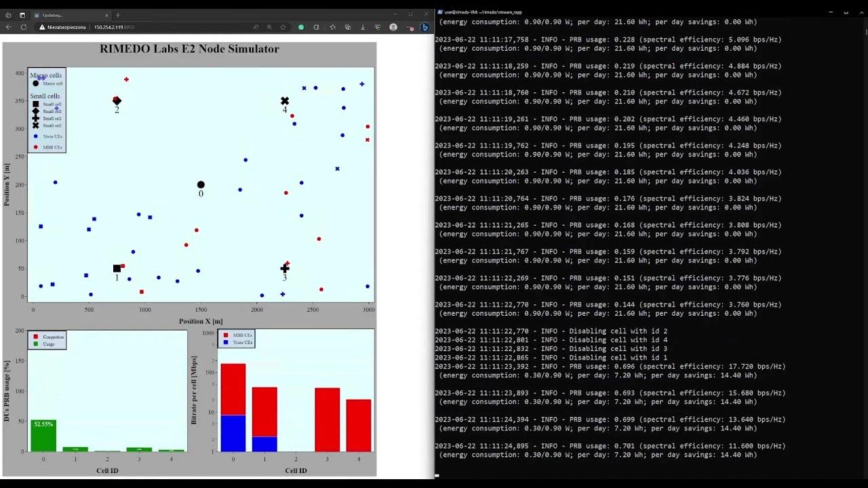Click terminal line 'Disabling cell with id 1'
This screenshot has height=488, width=868.
coord(551,357)
